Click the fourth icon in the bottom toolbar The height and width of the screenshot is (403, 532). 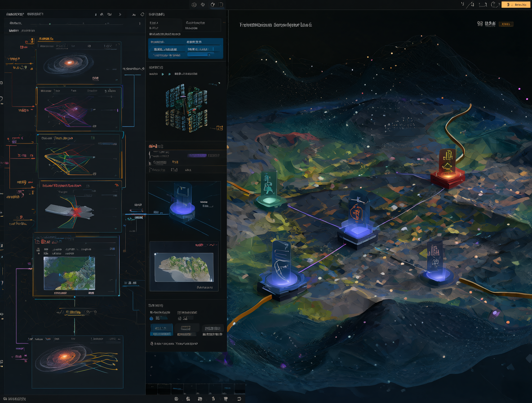(213, 399)
